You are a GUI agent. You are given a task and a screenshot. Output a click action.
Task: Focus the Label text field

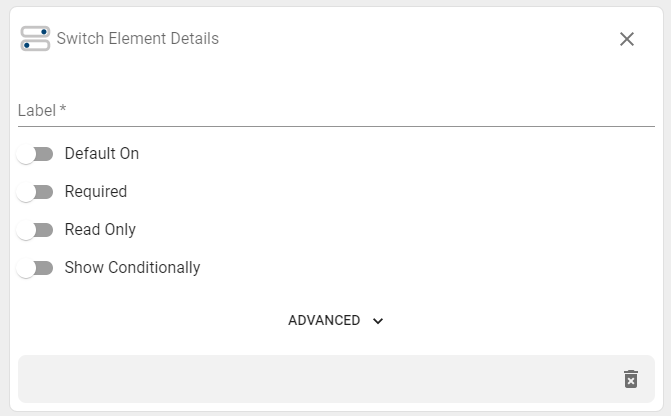click(x=336, y=110)
